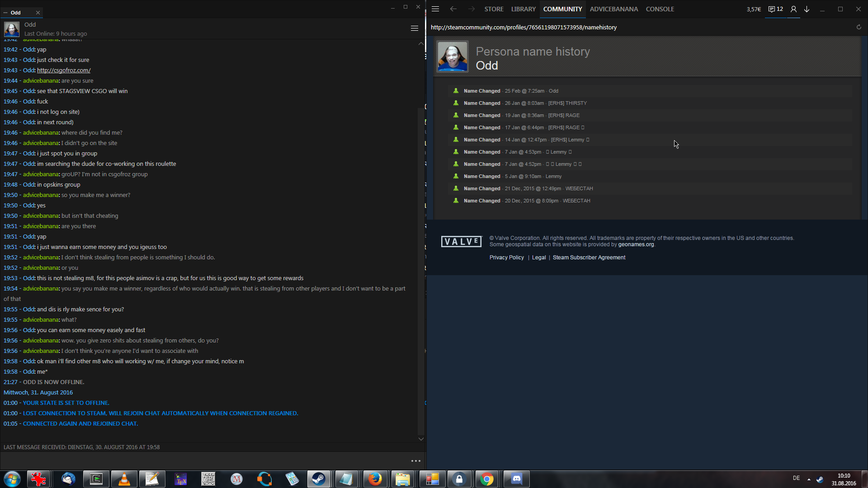Open the colored squares taskbar app
Screen dimensions: 868x488
coord(432,479)
